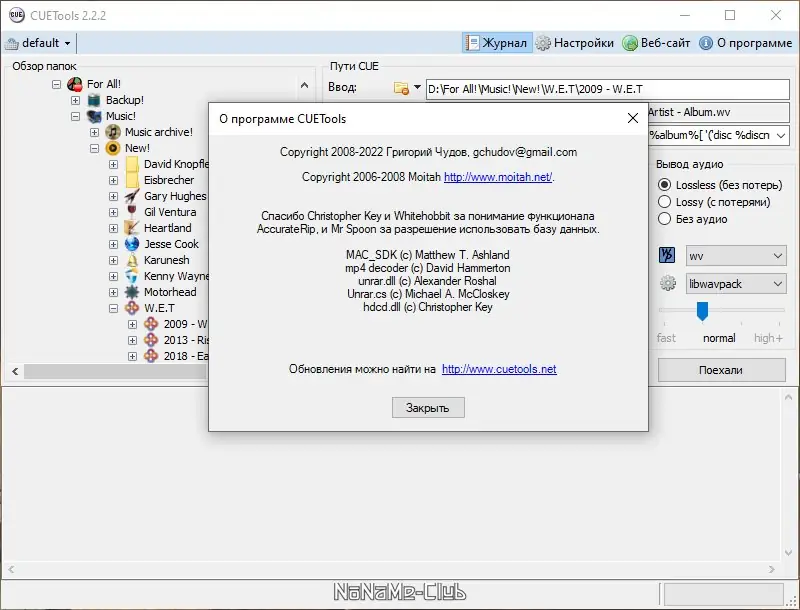This screenshot has width=800, height=610.
Task: Click the encoder settings gear icon
Action: 668,283
